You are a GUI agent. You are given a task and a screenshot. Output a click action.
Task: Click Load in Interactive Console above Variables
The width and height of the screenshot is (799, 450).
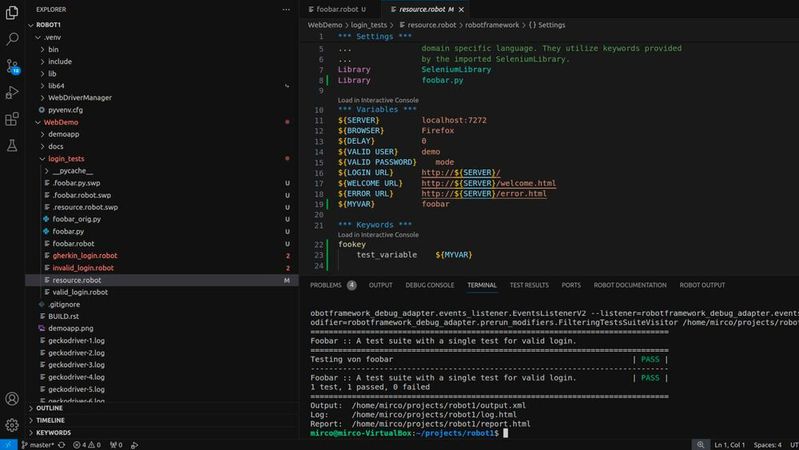[x=378, y=100]
